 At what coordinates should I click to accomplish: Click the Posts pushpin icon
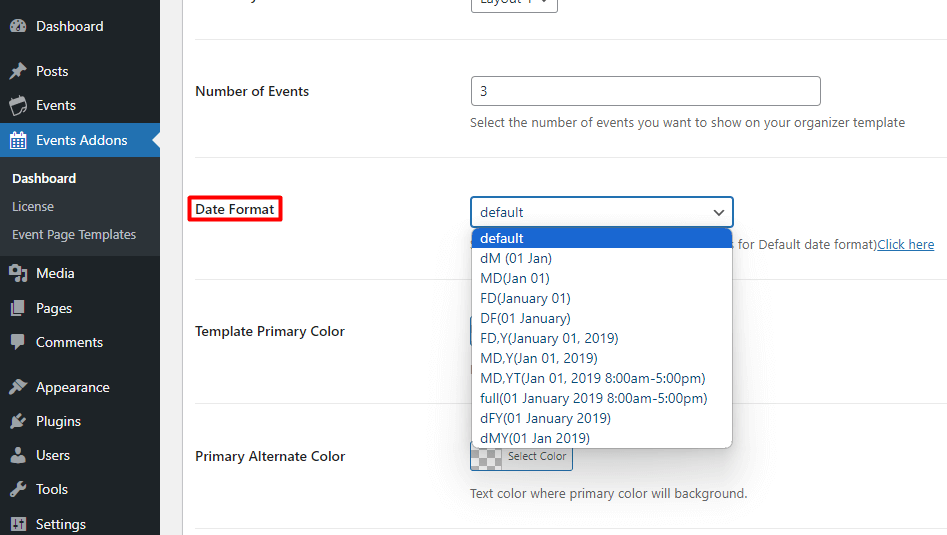[18, 71]
